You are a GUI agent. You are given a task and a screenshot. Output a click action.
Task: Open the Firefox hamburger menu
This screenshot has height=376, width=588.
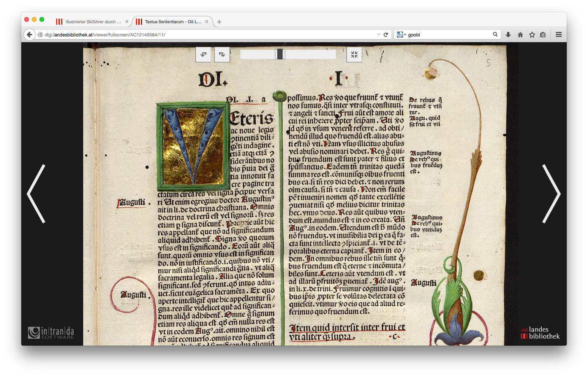[559, 35]
